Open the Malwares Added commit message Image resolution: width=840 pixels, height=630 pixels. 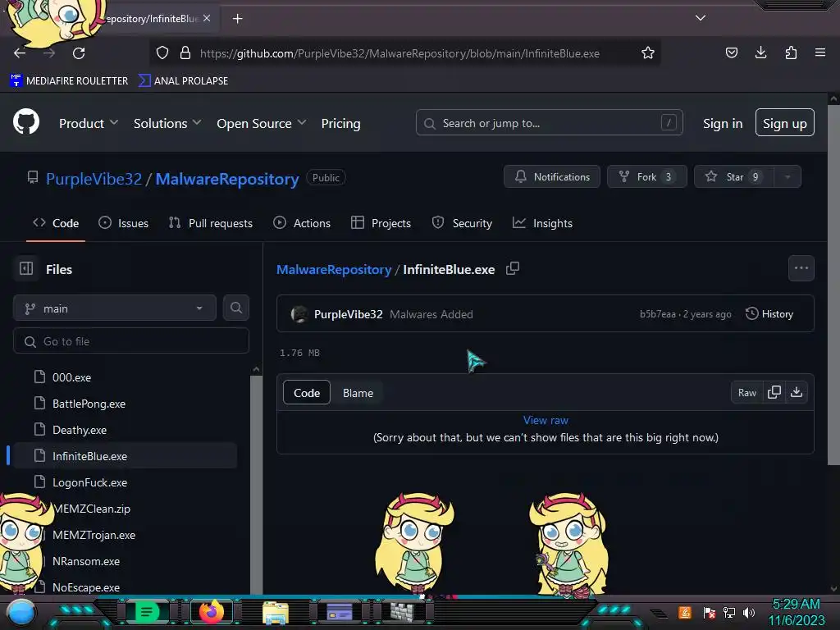[431, 314]
